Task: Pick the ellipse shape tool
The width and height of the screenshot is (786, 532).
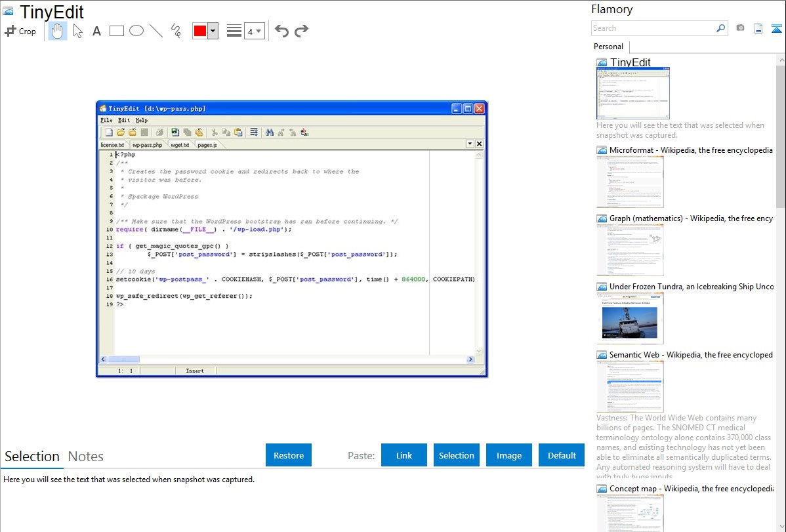Action: 136,31
